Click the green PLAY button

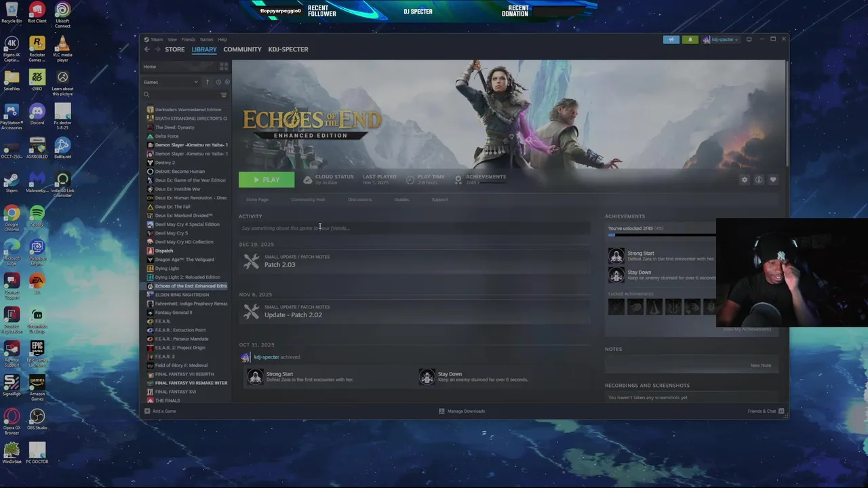point(267,180)
